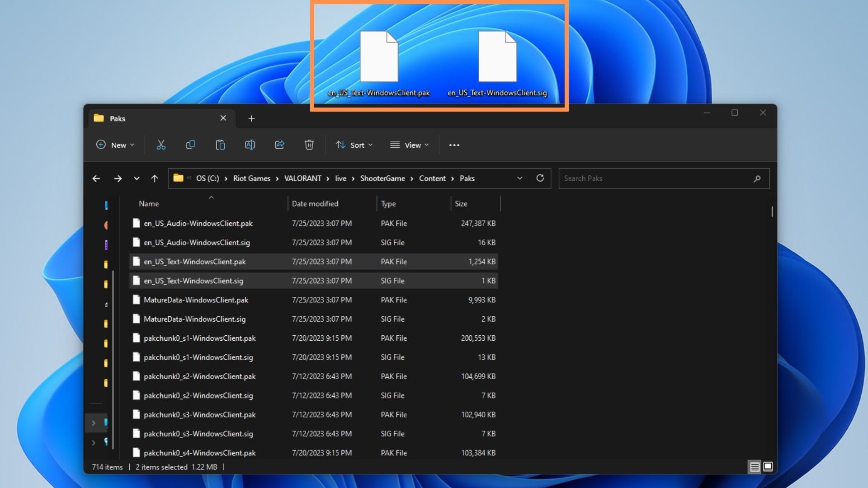Image resolution: width=868 pixels, height=488 pixels.
Task: Click file icon of MatureData-WindowsClient.pak
Action: (136, 300)
